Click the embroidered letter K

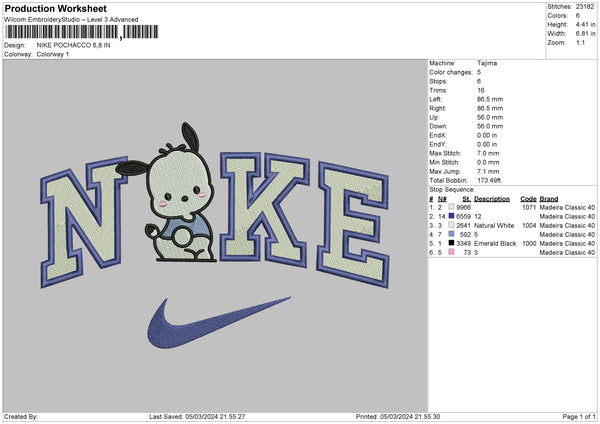[264, 210]
